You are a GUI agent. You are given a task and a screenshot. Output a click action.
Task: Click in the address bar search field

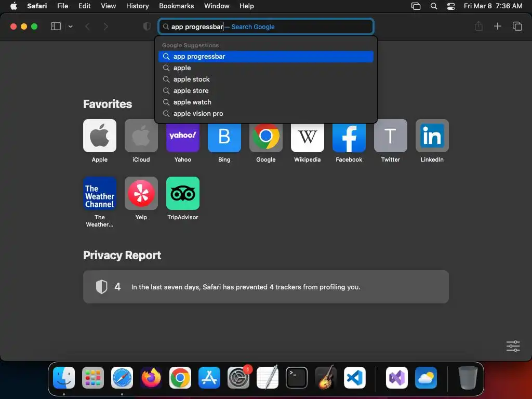(x=266, y=26)
